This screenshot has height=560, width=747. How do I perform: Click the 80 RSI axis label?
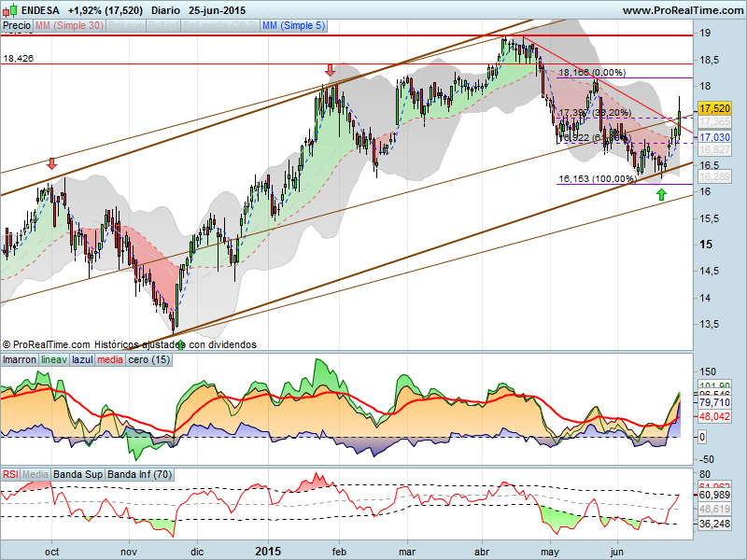[x=705, y=474]
